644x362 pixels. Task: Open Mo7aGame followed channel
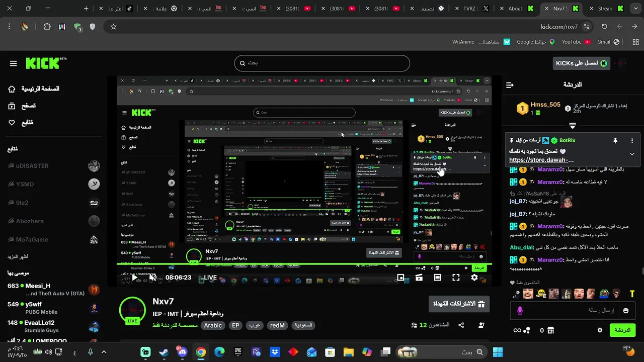point(53,240)
